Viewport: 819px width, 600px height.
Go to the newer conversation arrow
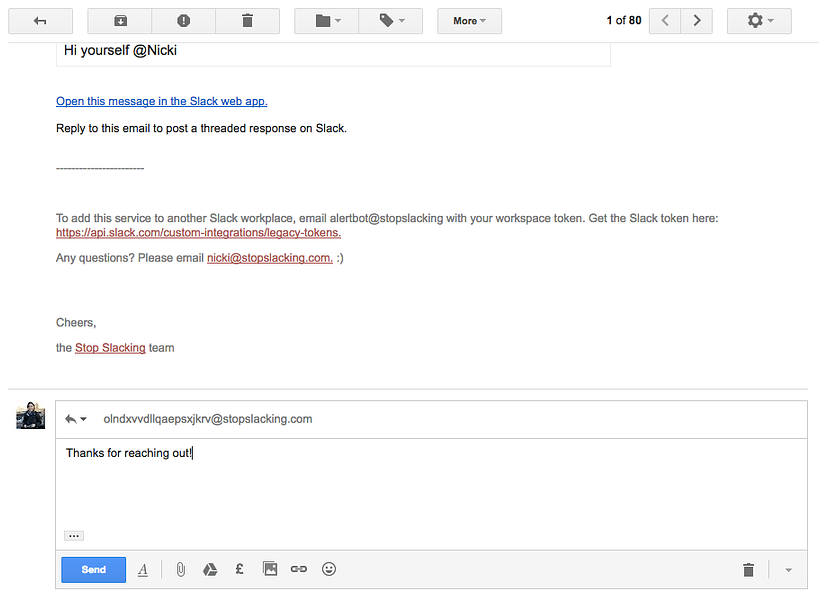pyautogui.click(x=665, y=21)
